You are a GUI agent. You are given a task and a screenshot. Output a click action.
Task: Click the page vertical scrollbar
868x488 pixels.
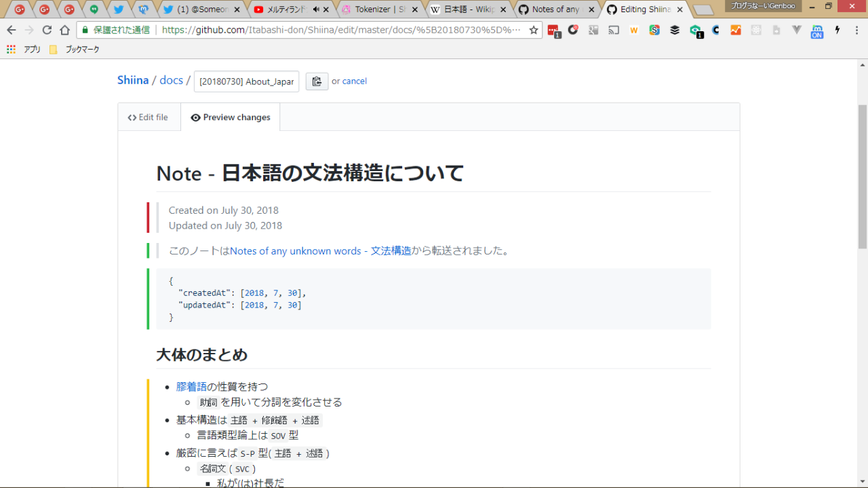(863, 176)
